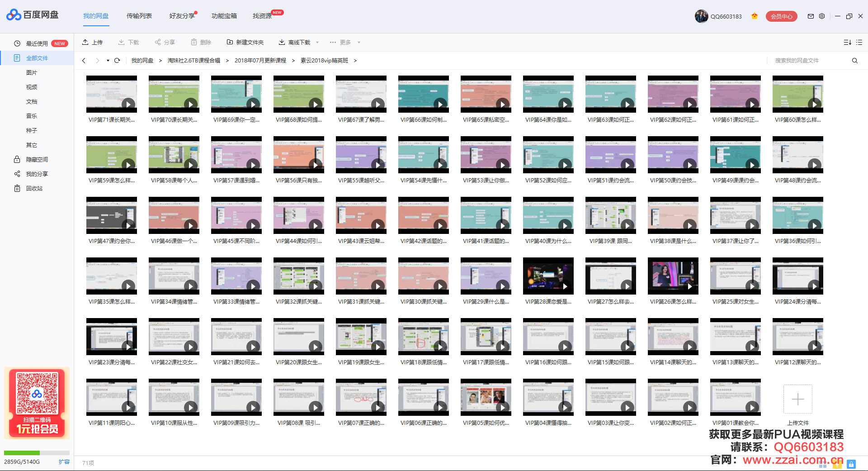Open the 功能宝箱 tab
This screenshot has width=868, height=471.
[x=224, y=16]
